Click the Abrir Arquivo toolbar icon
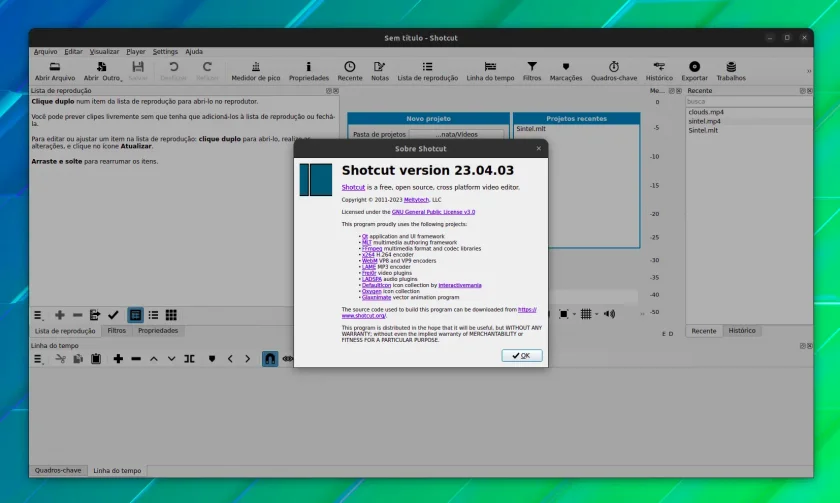Image resolution: width=840 pixels, height=503 pixels. point(55,67)
